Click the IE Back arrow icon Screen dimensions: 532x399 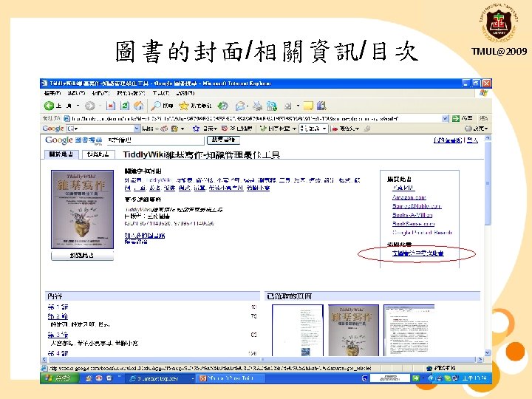click(x=50, y=106)
